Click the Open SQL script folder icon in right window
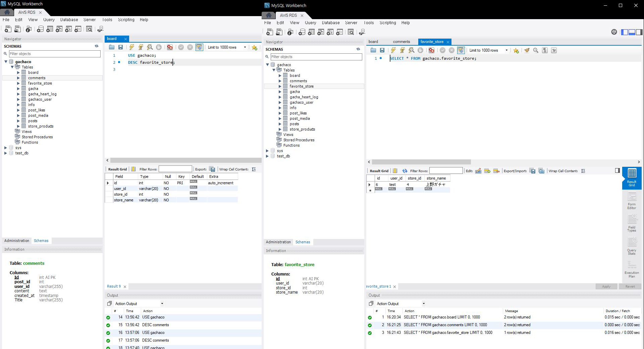This screenshot has width=644, height=349. point(373,50)
